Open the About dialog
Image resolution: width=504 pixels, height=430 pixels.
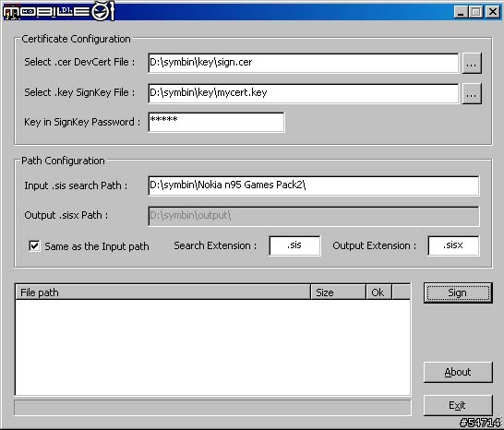[458, 372]
